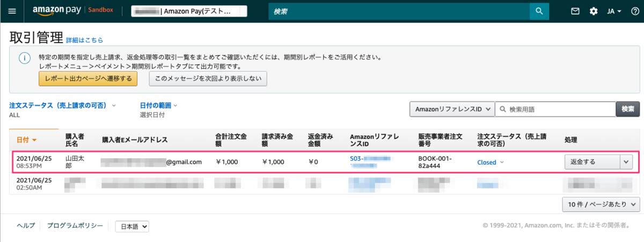Open the settings gear icon
Viewport: 644px width, 242px height.
pos(594,11)
